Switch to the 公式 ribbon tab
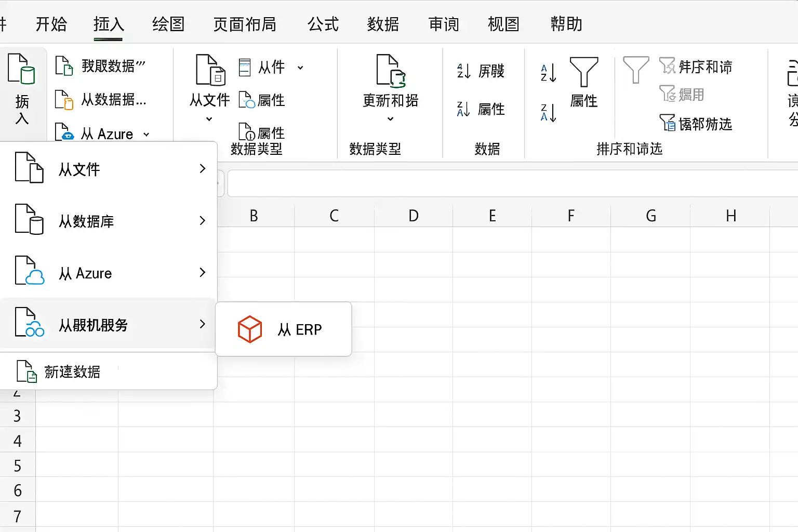The height and width of the screenshot is (532, 798). coord(323,24)
